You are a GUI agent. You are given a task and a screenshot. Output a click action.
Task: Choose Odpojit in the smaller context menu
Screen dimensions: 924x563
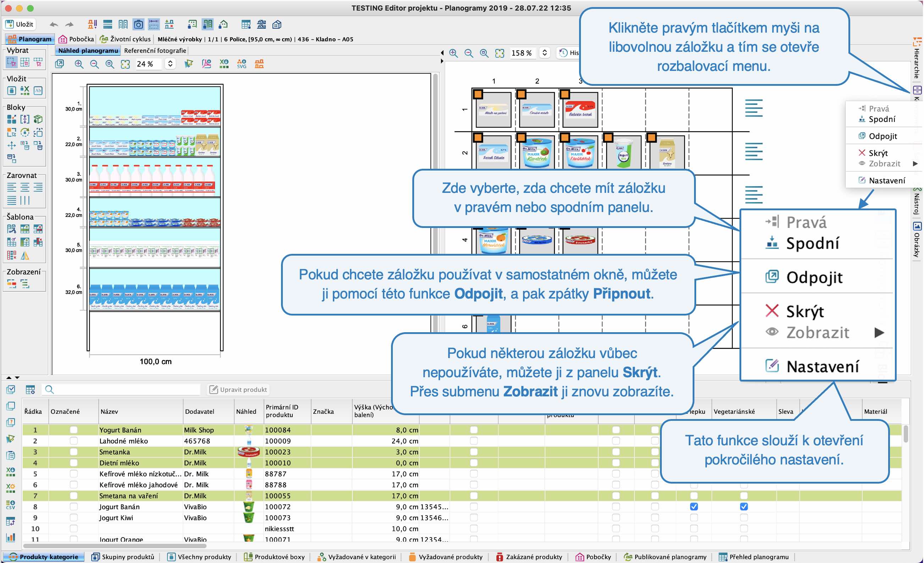pos(882,136)
